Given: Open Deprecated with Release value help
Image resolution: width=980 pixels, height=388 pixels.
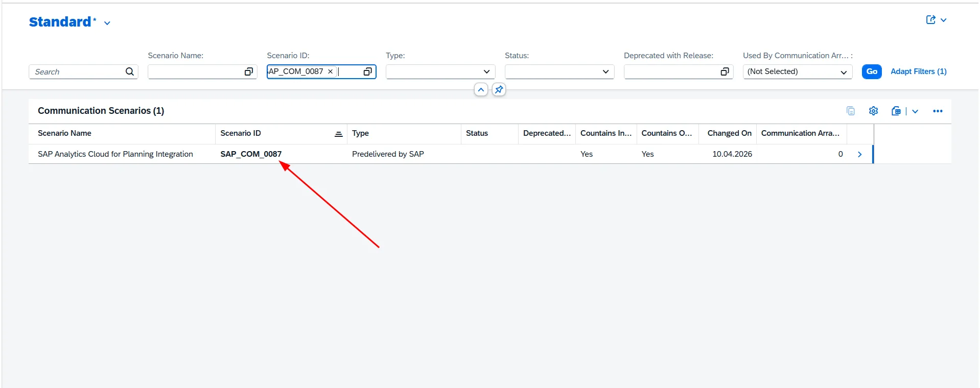Looking at the screenshot, I should [725, 71].
